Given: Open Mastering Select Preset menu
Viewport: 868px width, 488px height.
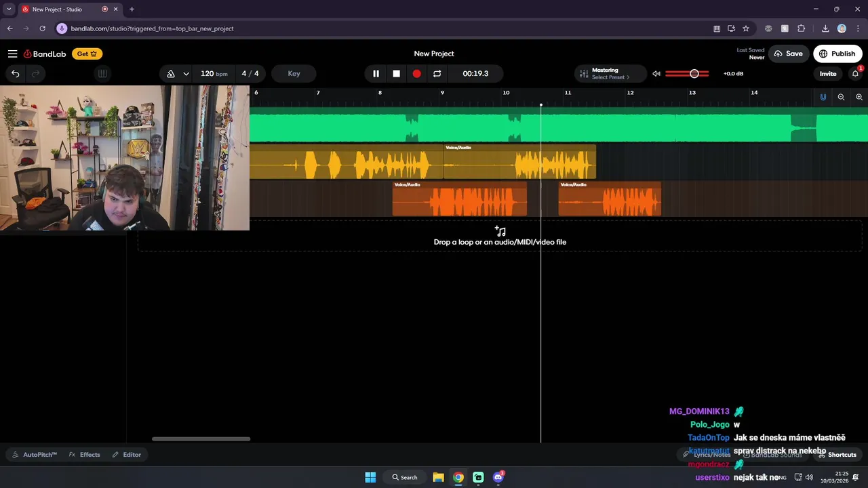Looking at the screenshot, I should [610, 73].
